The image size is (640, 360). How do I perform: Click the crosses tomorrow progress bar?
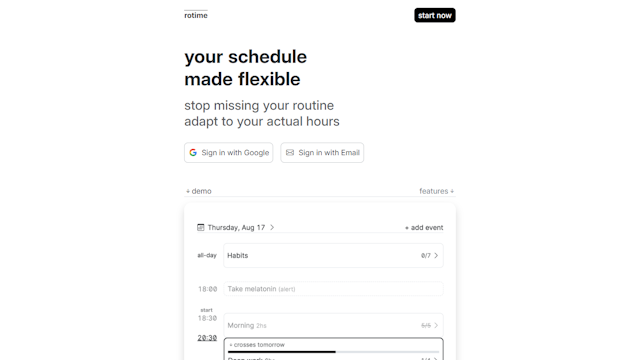point(333,351)
